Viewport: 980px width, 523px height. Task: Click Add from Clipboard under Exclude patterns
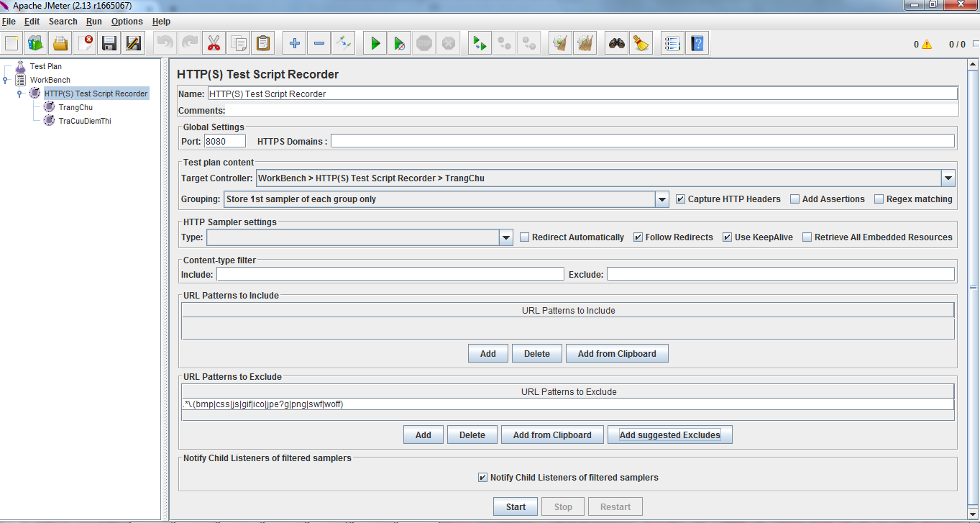click(x=552, y=435)
